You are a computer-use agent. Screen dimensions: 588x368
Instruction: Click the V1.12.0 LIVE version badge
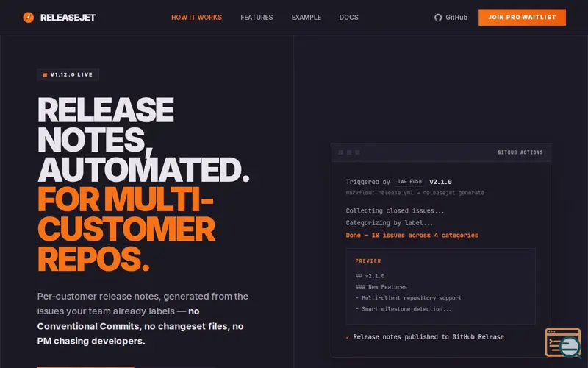[68, 75]
